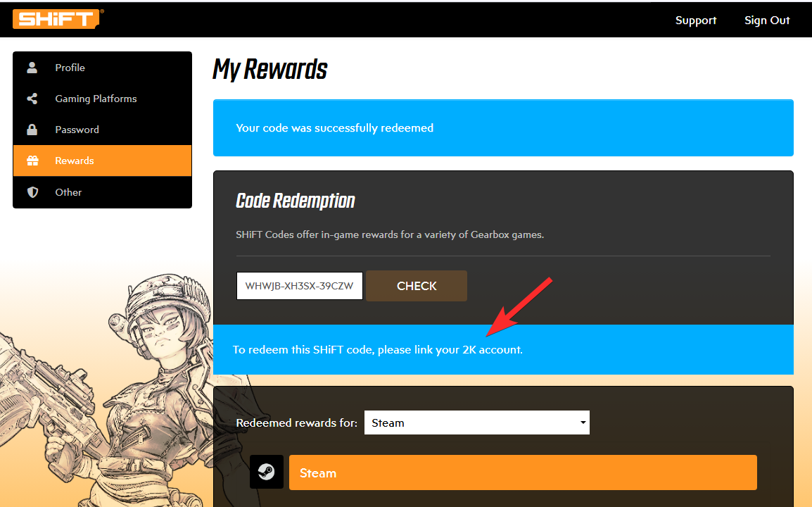Screen dimensions: 812x507
Task: Open the Support link
Action: click(695, 20)
